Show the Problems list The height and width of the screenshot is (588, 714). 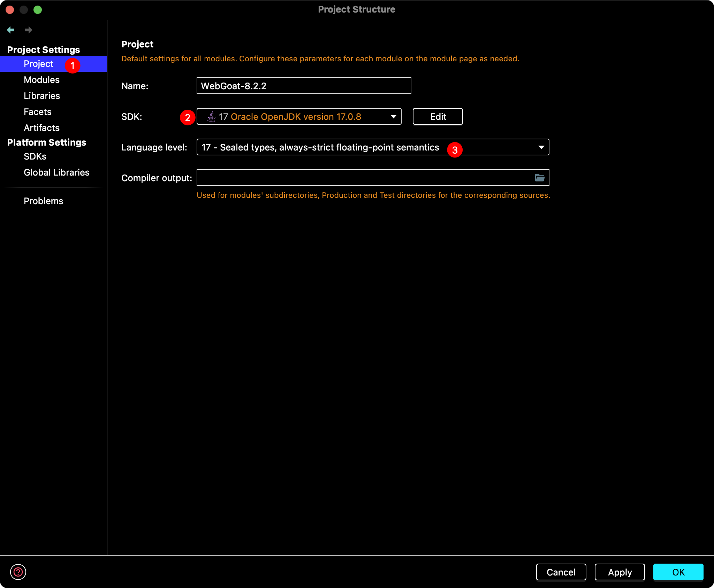43,201
